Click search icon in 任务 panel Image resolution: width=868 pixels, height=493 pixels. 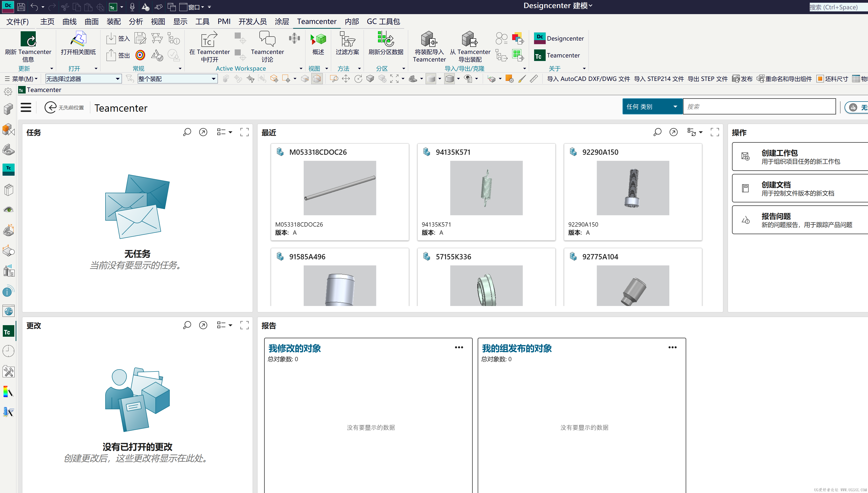coord(187,132)
